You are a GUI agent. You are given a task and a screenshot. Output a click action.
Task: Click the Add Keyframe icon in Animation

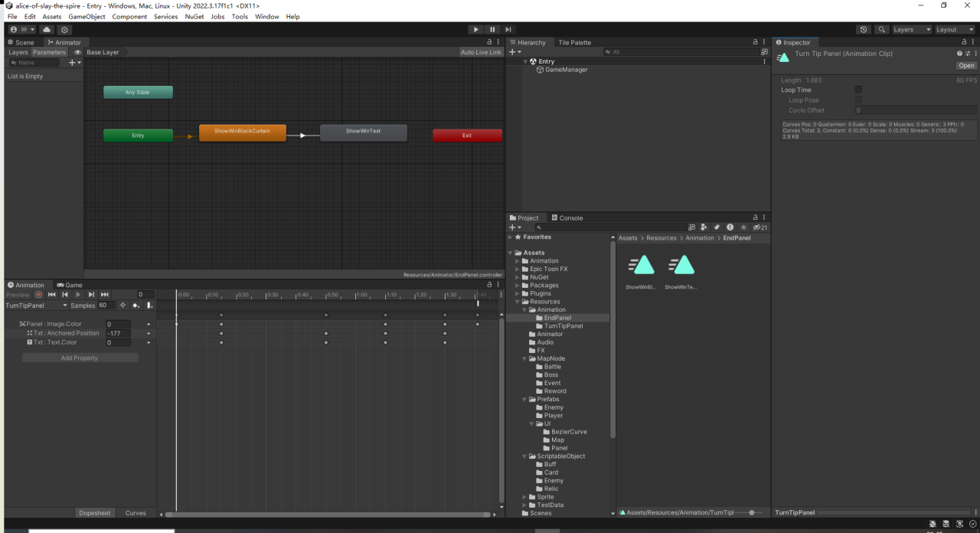click(x=136, y=306)
